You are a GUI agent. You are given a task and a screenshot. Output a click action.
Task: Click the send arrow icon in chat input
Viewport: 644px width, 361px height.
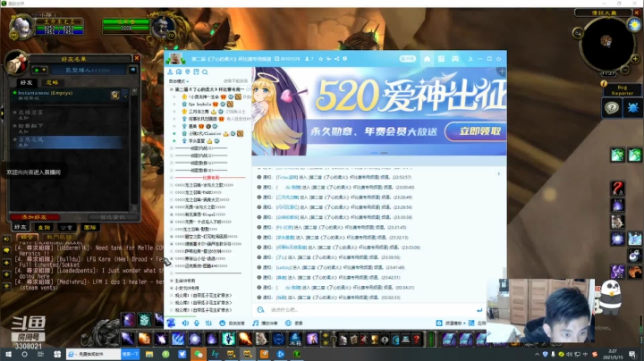tap(479, 310)
